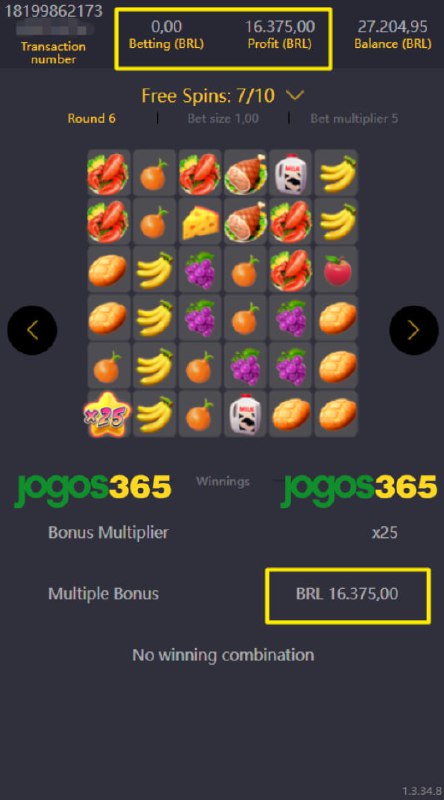This screenshot has height=800, width=444.
Task: Go to the next spin with the right arrow
Action: click(x=413, y=330)
